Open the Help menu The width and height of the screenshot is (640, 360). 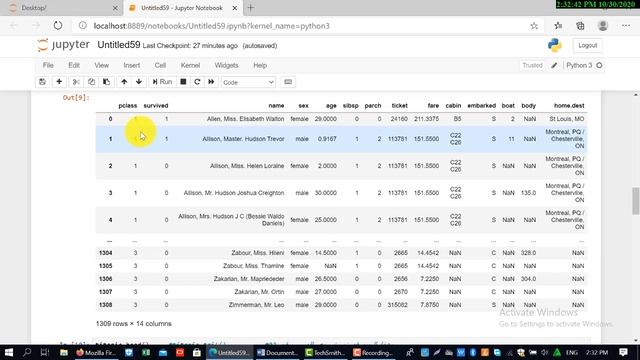tap(260, 65)
